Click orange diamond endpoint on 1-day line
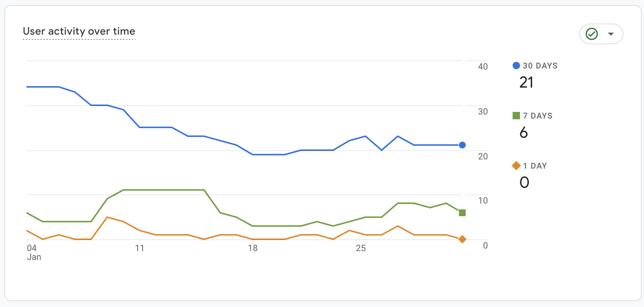The width and height of the screenshot is (644, 307). 462,239
